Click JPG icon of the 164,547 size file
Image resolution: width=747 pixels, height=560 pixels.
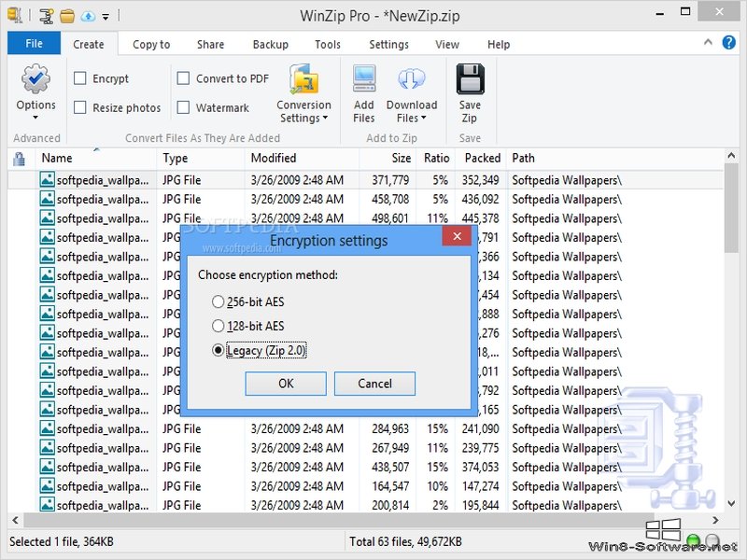(47, 485)
